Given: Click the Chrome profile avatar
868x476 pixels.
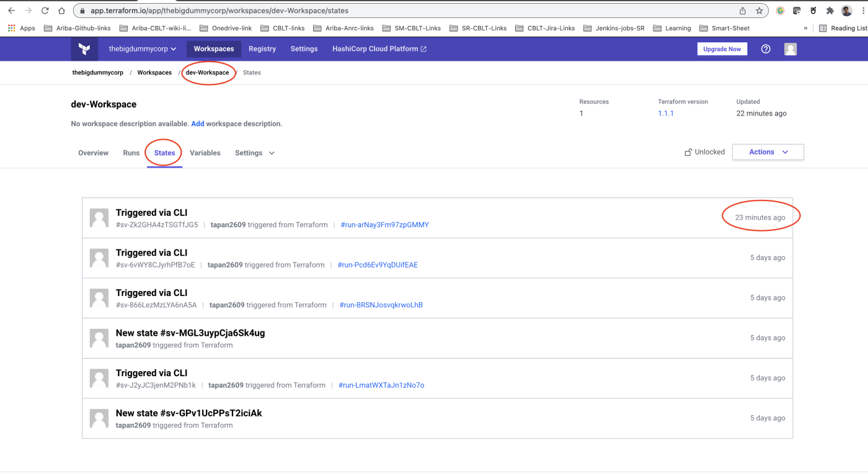Looking at the screenshot, I should tap(846, 11).
